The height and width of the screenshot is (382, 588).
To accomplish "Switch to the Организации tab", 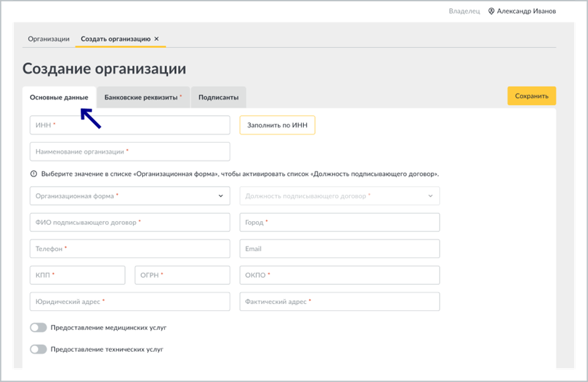I will pyautogui.click(x=49, y=39).
